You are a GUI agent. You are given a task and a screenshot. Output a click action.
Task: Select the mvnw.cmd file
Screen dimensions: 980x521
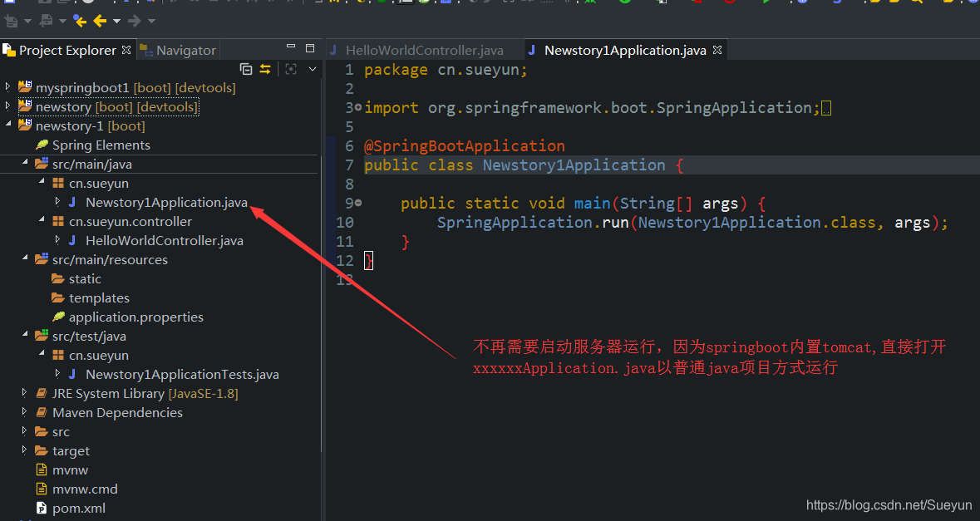(x=85, y=489)
